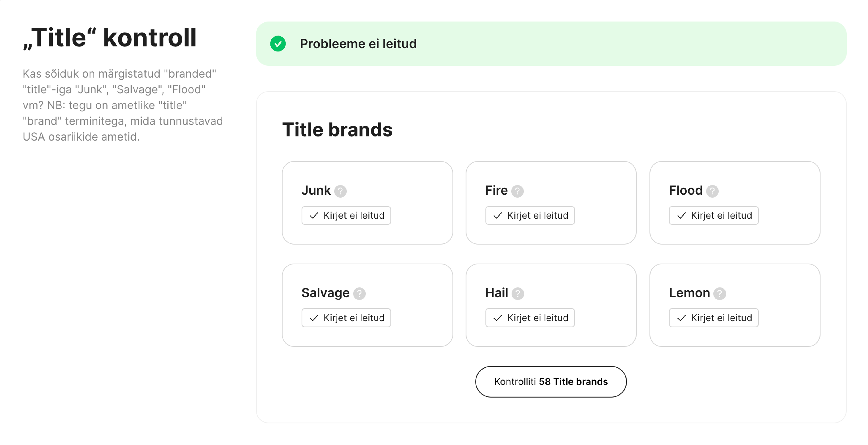868x445 pixels.
Task: Show the Hail info question mark
Action: click(518, 293)
